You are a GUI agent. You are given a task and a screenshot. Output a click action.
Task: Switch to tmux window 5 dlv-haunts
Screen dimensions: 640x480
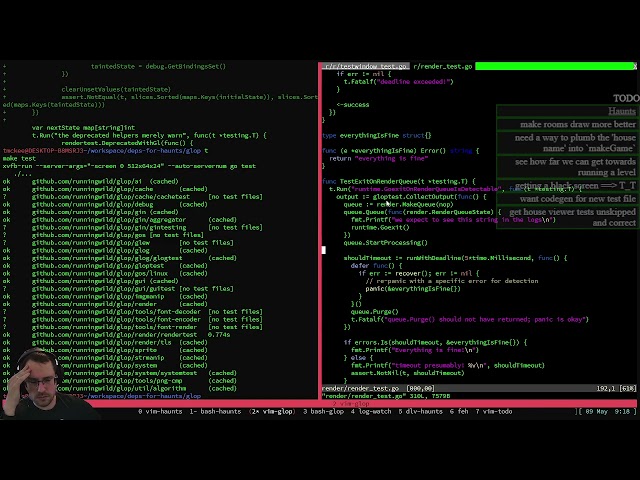(427, 411)
